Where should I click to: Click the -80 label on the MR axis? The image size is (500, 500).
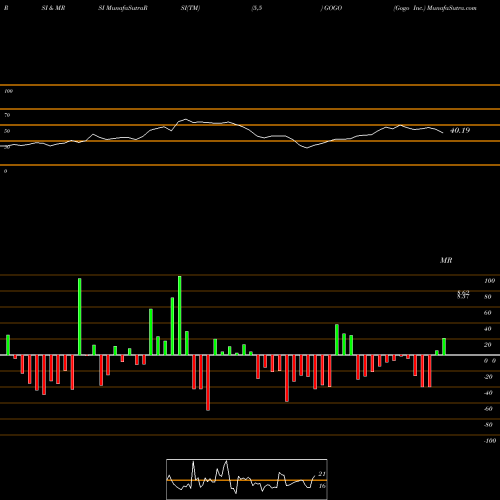coord(488,425)
